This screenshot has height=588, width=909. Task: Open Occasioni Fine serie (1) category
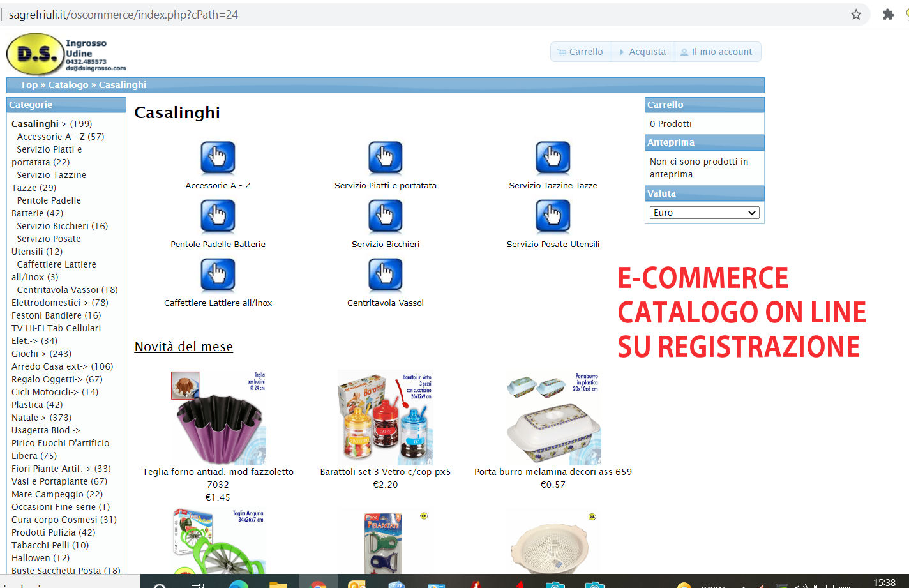coord(61,507)
